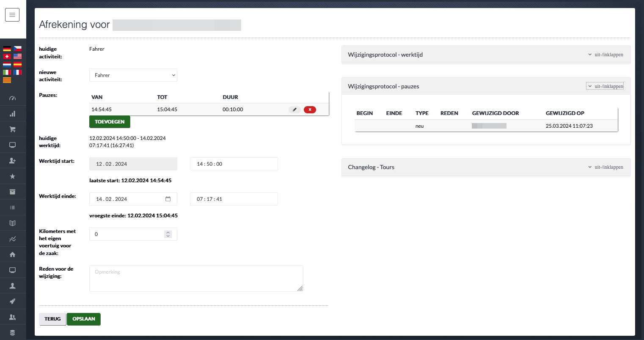
Task: Open the dashboard speedometer icon
Action: click(12, 98)
